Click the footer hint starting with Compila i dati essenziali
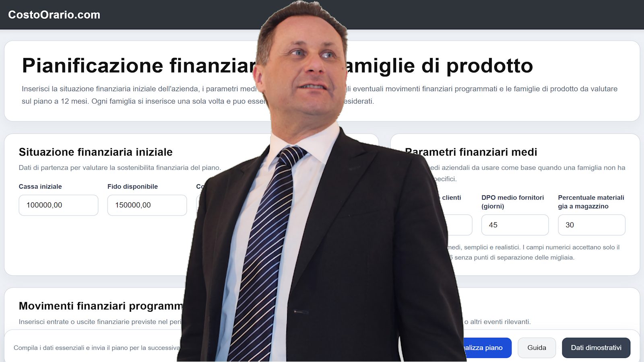The height and width of the screenshot is (362, 644). 97,348
